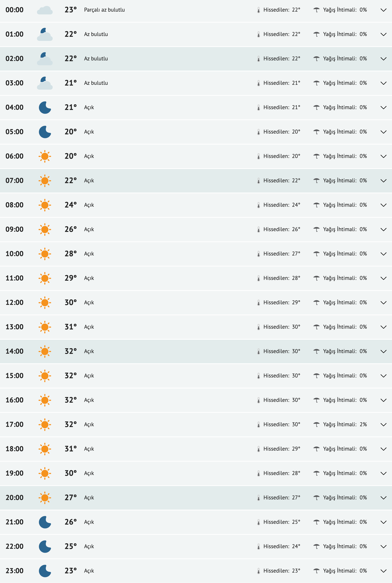The height and width of the screenshot is (583, 392).
Task: Expand the 20:00 row chevron
Action: coord(383,498)
